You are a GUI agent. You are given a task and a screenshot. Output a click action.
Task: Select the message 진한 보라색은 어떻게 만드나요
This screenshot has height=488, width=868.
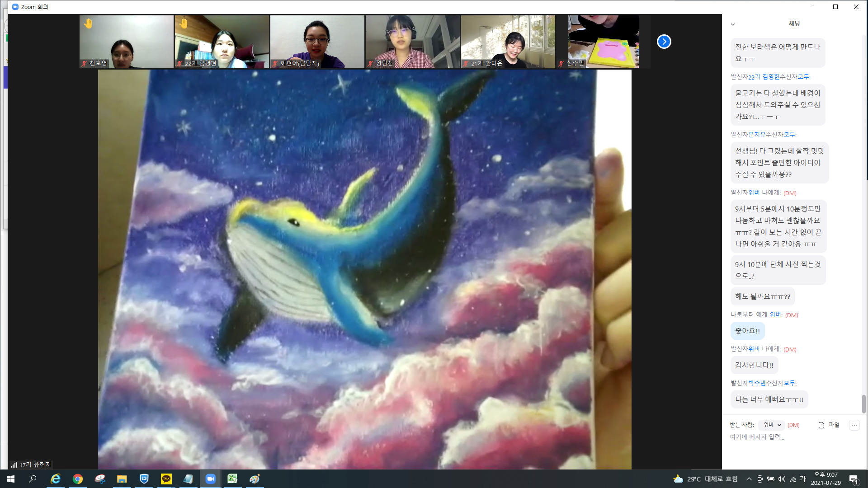tap(778, 53)
